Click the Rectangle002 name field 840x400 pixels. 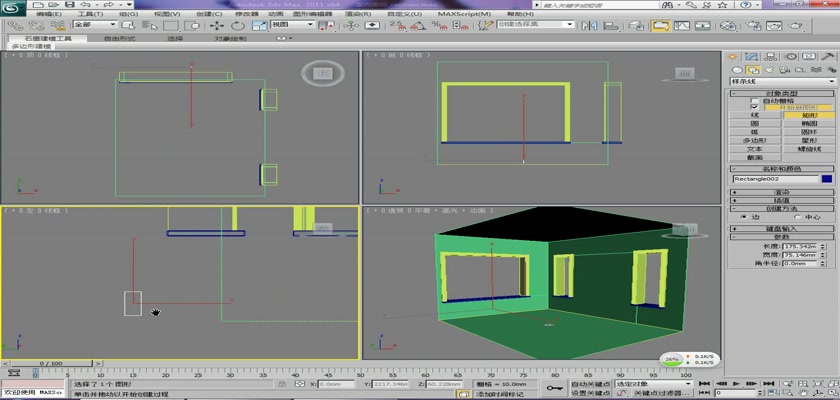pyautogui.click(x=776, y=179)
